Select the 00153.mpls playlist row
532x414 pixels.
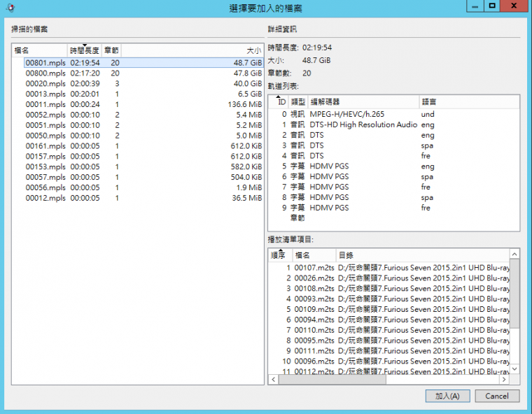[144, 167]
